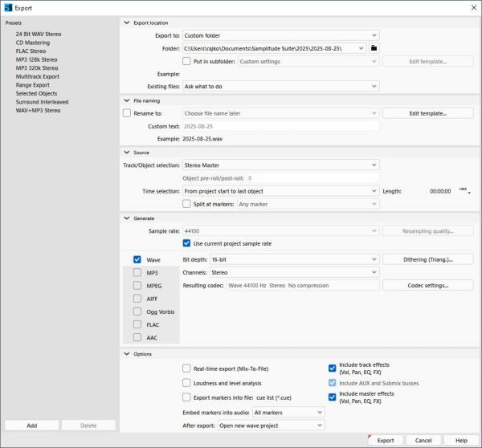The width and height of the screenshot is (482, 448).
Task: Select the CD Mastering preset
Action: pyautogui.click(x=33, y=43)
